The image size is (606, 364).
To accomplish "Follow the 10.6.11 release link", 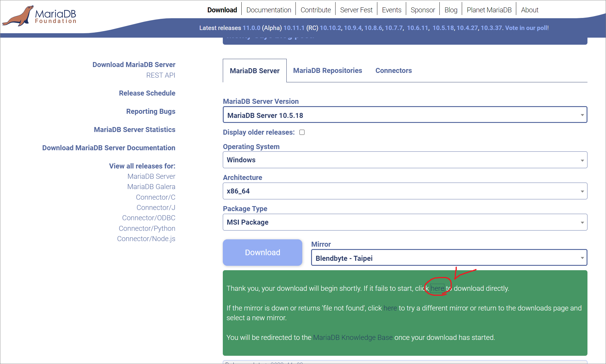I will pyautogui.click(x=417, y=28).
